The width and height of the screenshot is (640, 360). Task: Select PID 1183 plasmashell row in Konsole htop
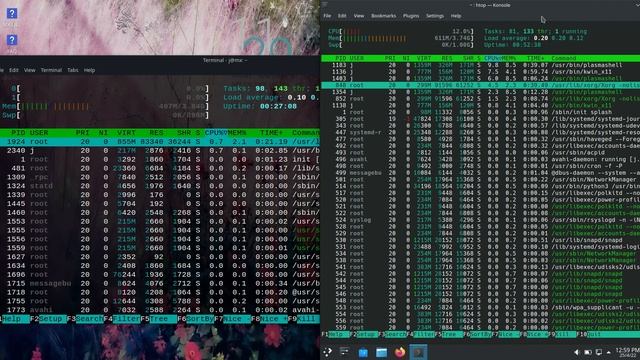pyautogui.click(x=480, y=65)
